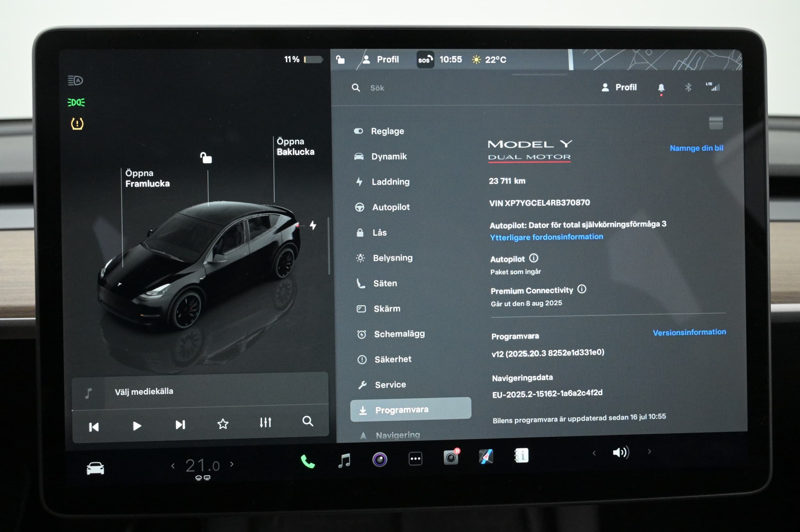Open Navigering menu item
The width and height of the screenshot is (800, 532).
pyautogui.click(x=390, y=435)
